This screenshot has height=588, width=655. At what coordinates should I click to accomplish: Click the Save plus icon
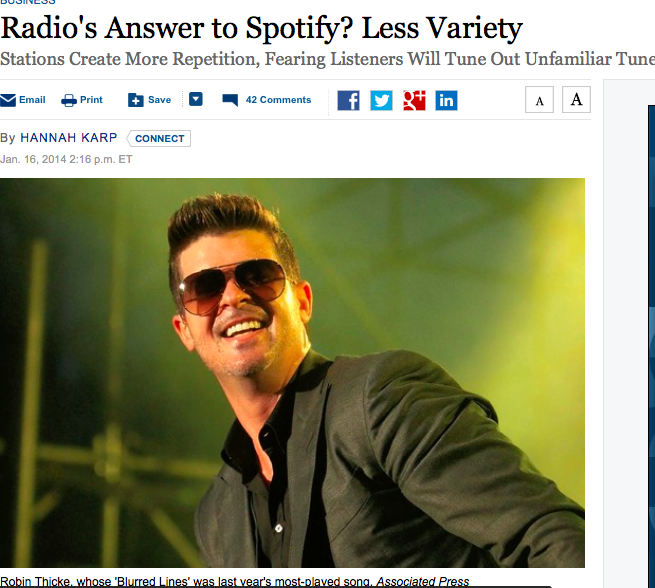[136, 100]
